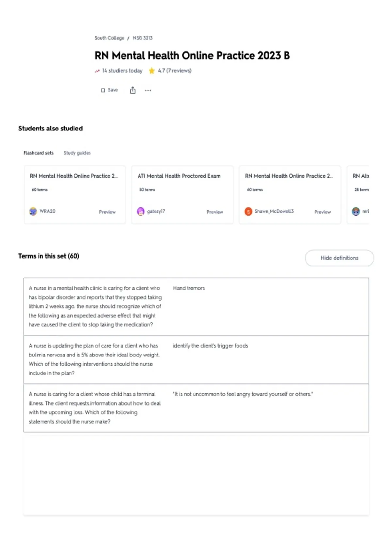The image size is (392, 556).
Task: Click the studiers today trend icon
Action: click(97, 71)
